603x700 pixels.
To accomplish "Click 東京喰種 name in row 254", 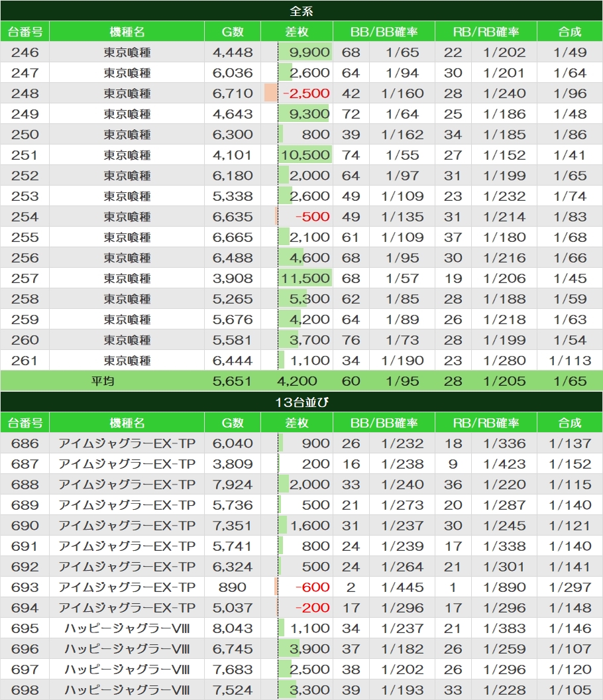I will [x=127, y=217].
